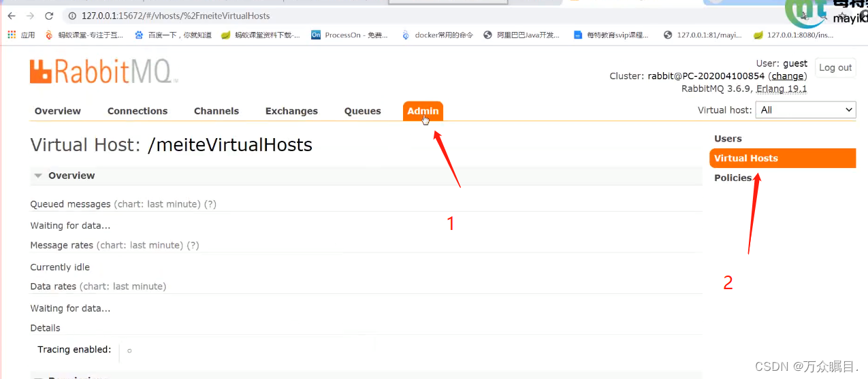
Task: Open the 127.0.0.1:8080/ins bookmark
Action: pos(793,35)
